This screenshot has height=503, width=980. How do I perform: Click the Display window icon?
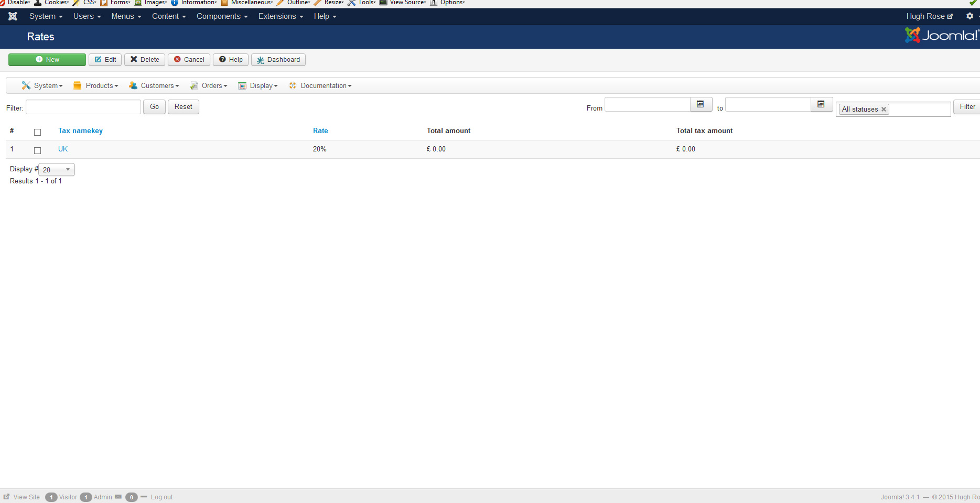[x=242, y=85]
